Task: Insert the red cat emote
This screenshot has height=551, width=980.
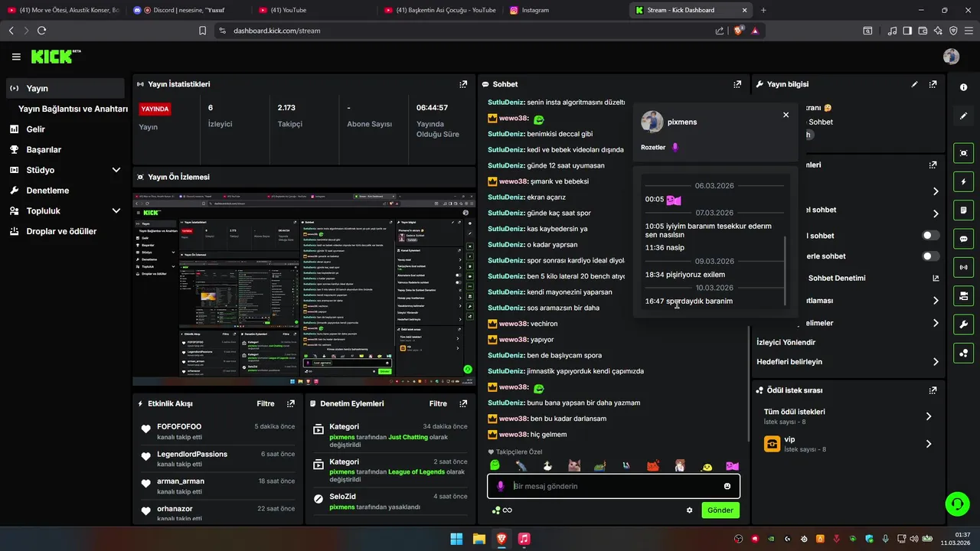Action: point(653,465)
